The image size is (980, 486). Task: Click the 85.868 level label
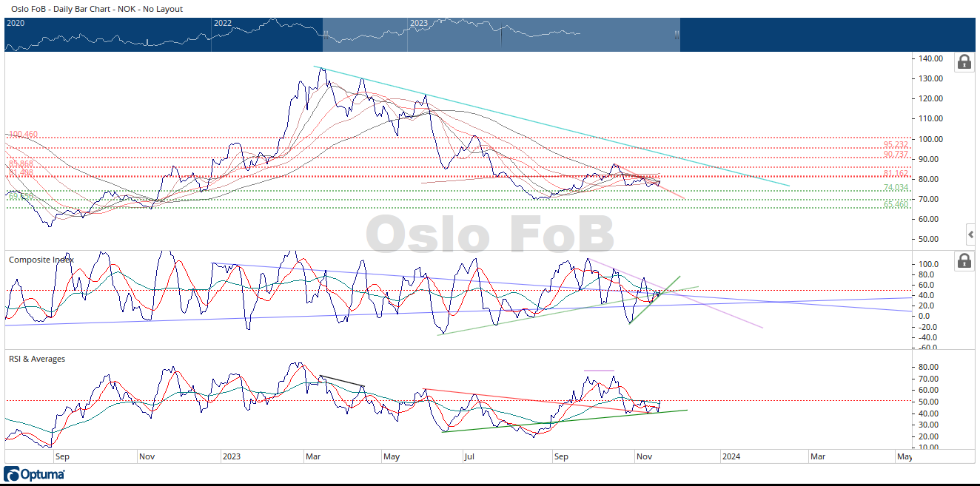[21, 163]
